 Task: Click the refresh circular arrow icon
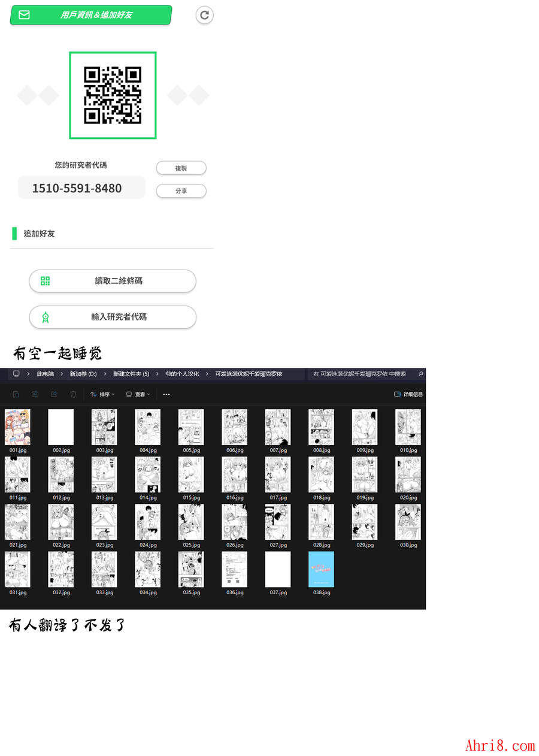[204, 15]
